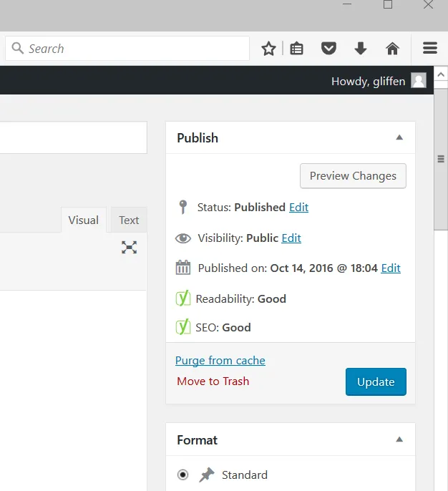The width and height of the screenshot is (448, 491).
Task: Toggle distraction-free writing mode icon
Action: point(129,247)
